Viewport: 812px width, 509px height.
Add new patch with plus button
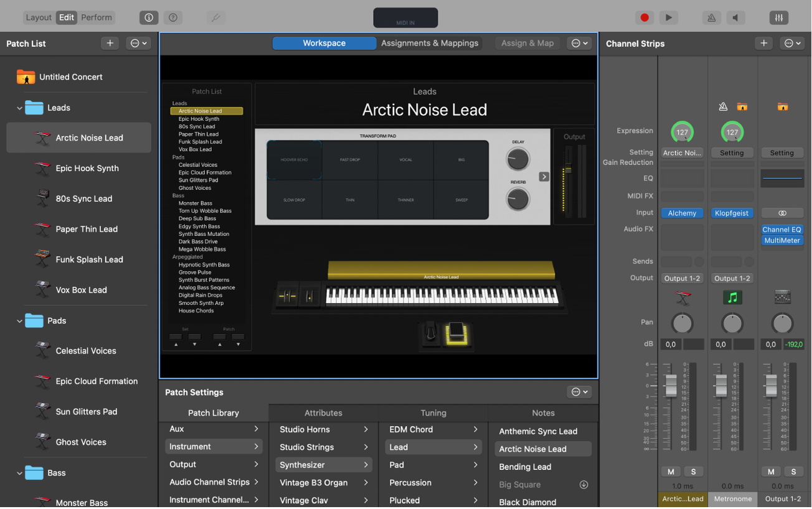click(110, 43)
